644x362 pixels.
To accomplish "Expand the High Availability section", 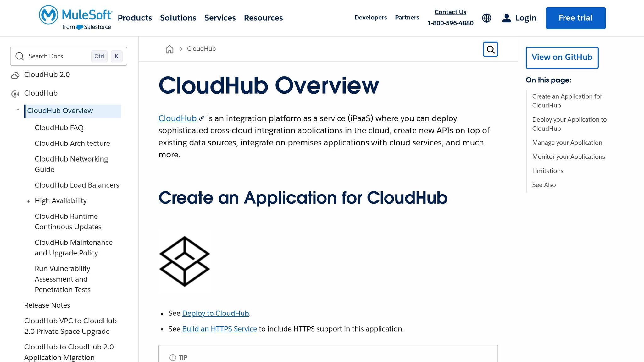I will (x=29, y=201).
